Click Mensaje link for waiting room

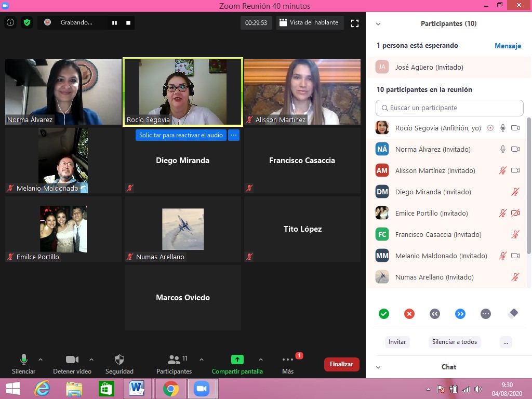(x=508, y=46)
